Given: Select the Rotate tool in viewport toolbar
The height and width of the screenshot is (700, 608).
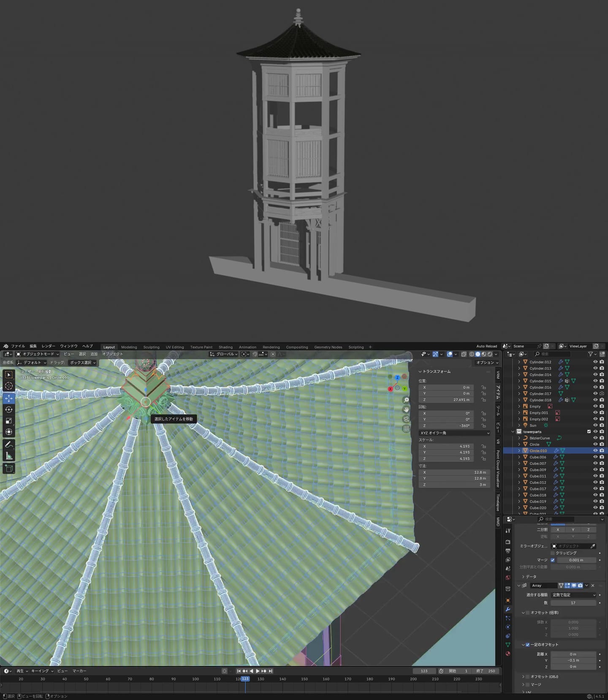Looking at the screenshot, I should (9, 410).
